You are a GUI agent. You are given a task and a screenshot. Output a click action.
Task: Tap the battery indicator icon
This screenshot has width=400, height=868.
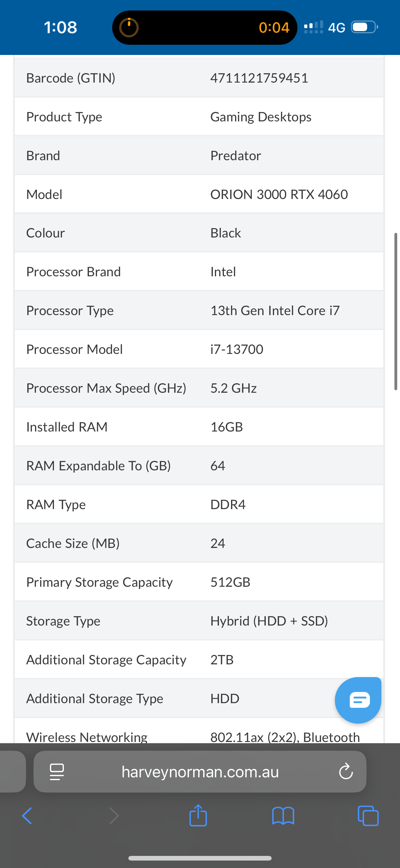coord(364,27)
